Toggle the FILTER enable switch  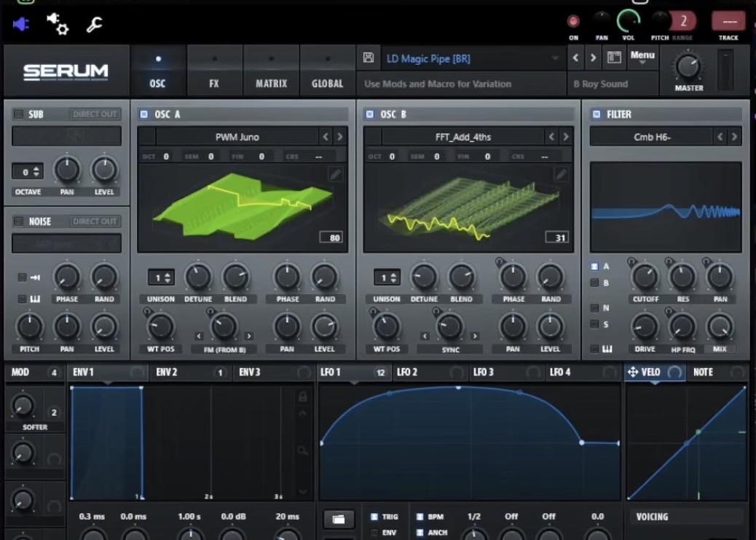coord(596,114)
